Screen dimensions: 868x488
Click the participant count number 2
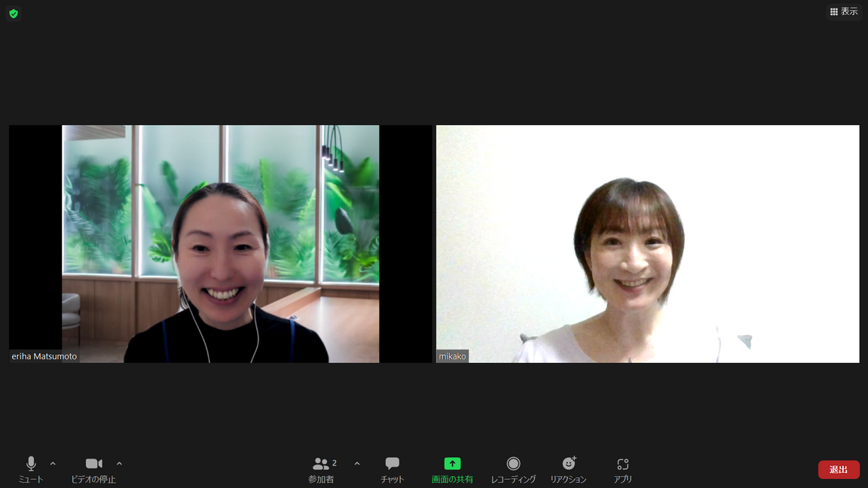click(335, 463)
